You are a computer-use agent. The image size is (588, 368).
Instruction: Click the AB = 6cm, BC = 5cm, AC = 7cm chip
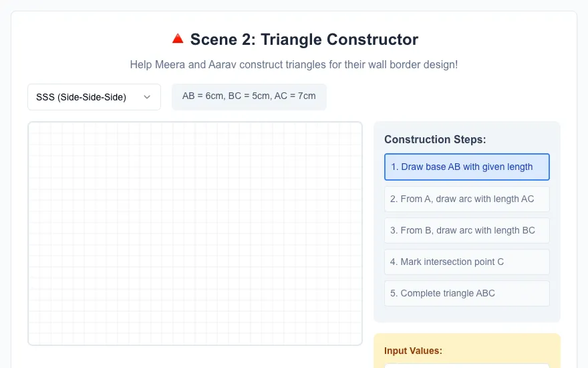(x=249, y=96)
